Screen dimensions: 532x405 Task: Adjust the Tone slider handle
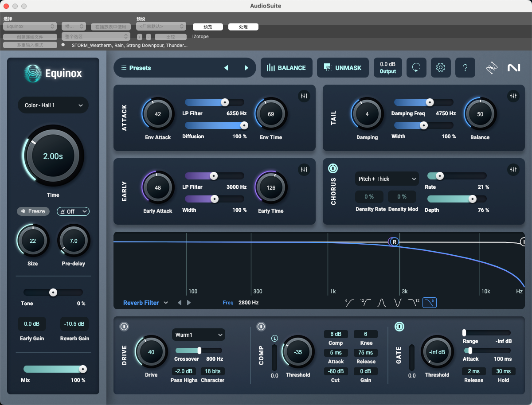pyautogui.click(x=53, y=292)
